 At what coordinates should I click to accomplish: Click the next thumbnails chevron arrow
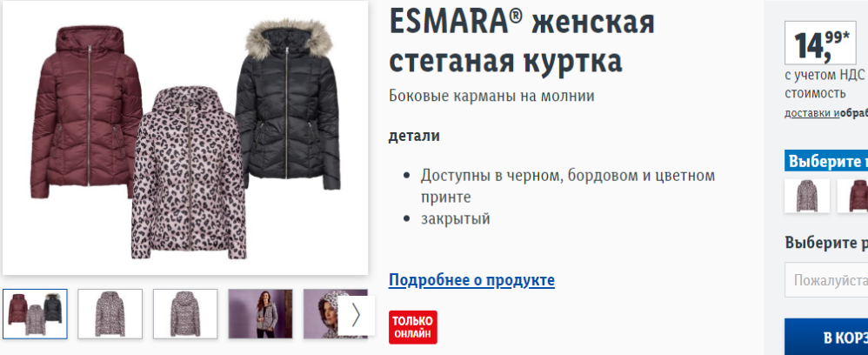pyautogui.click(x=356, y=315)
